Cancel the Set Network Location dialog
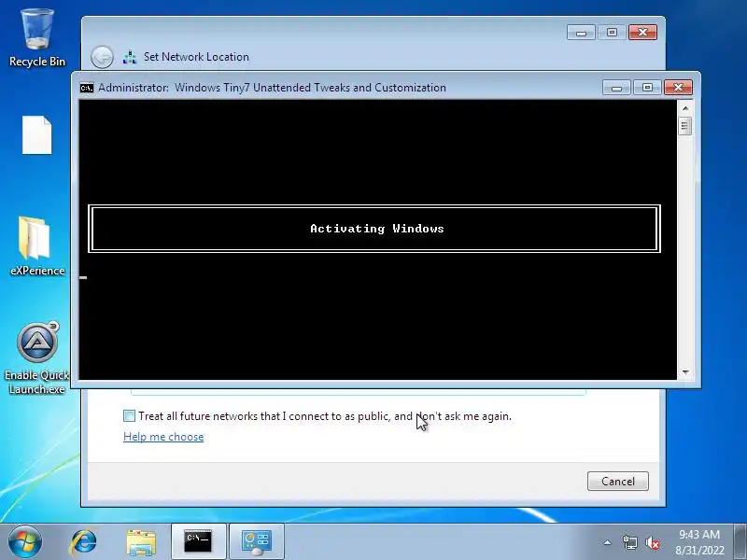 click(618, 481)
